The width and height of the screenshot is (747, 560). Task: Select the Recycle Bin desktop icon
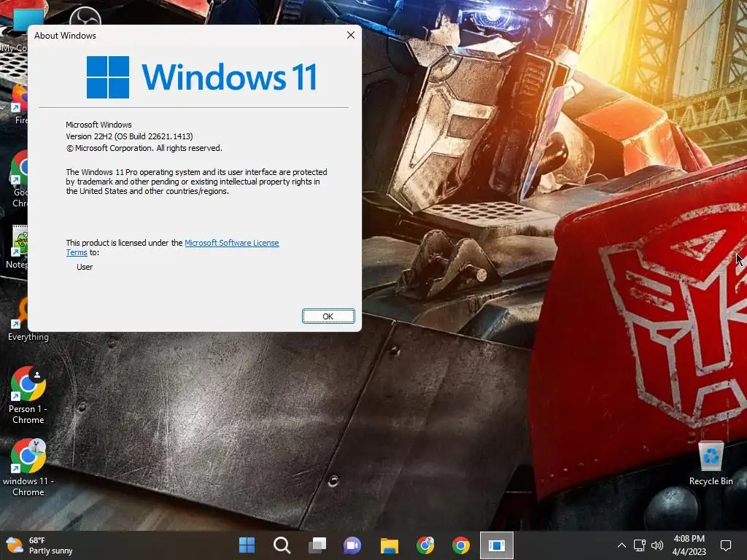711,463
